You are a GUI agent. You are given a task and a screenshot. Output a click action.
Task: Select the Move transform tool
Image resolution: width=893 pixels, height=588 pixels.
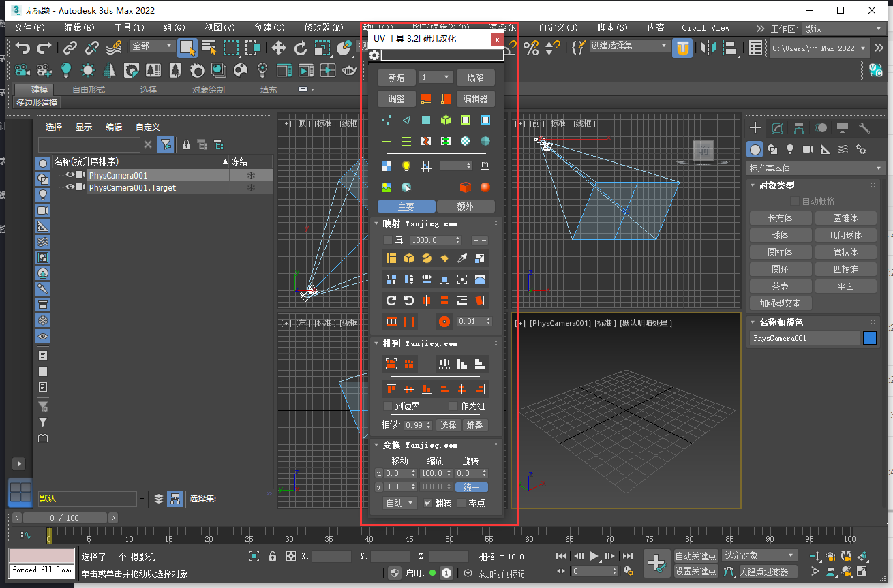[279, 48]
